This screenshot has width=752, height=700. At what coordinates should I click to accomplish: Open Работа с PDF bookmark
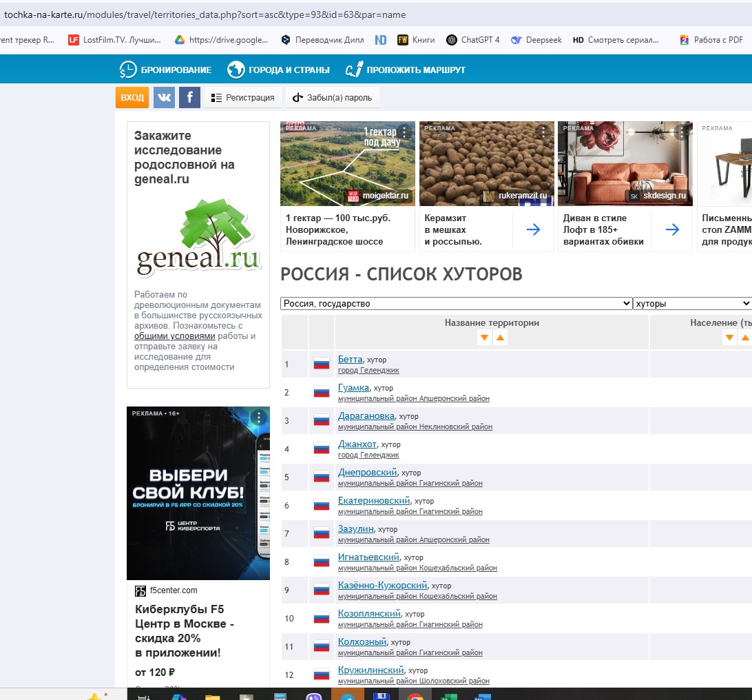tap(711, 40)
